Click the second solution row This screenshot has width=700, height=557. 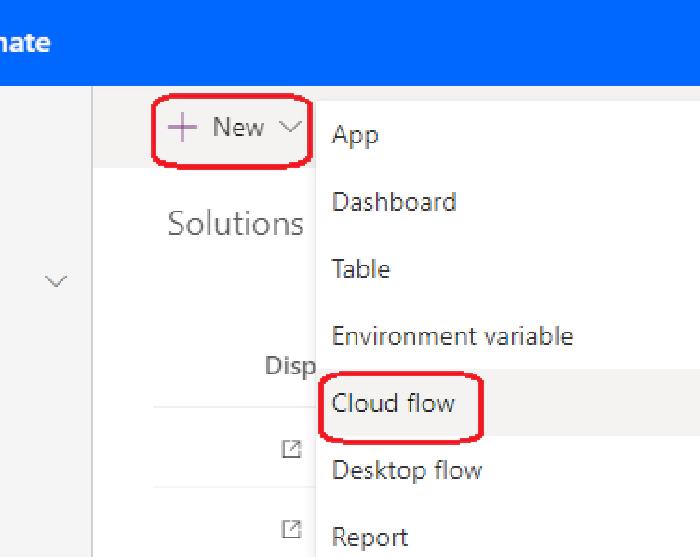[x=234, y=523]
